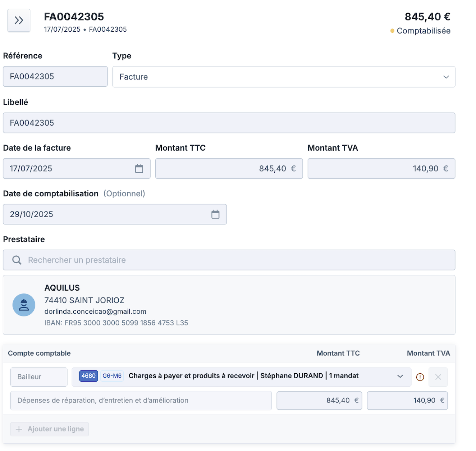Screen dimensions: 476x451
Task: Click the warning alert icon on account line
Action: 420,377
